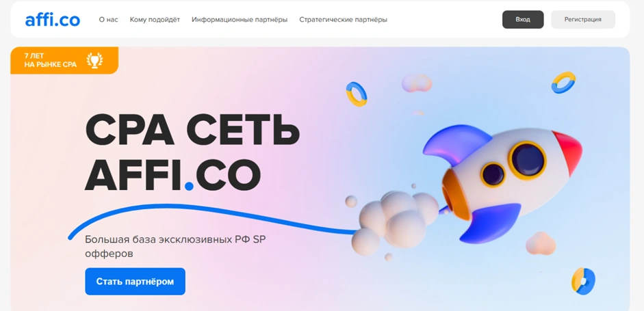Click the rocket's small round window

pos(493,174)
